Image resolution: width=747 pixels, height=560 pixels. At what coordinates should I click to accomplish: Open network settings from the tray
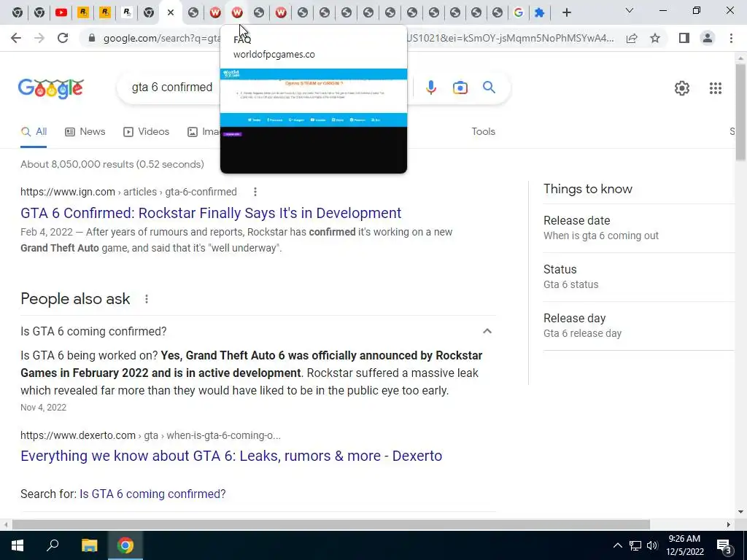click(x=635, y=545)
